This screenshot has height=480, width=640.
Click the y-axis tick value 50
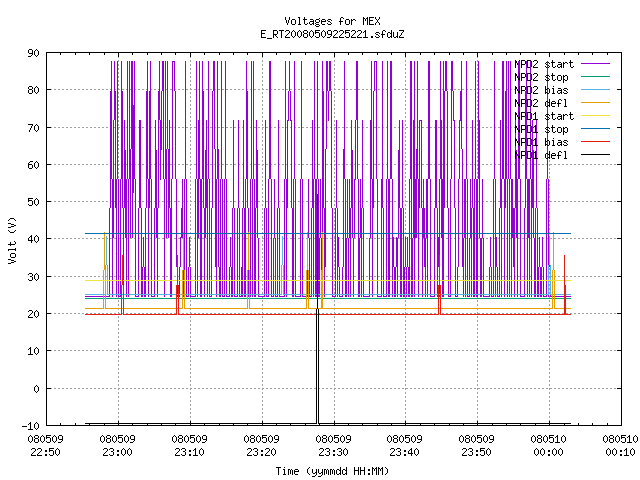(x=33, y=202)
